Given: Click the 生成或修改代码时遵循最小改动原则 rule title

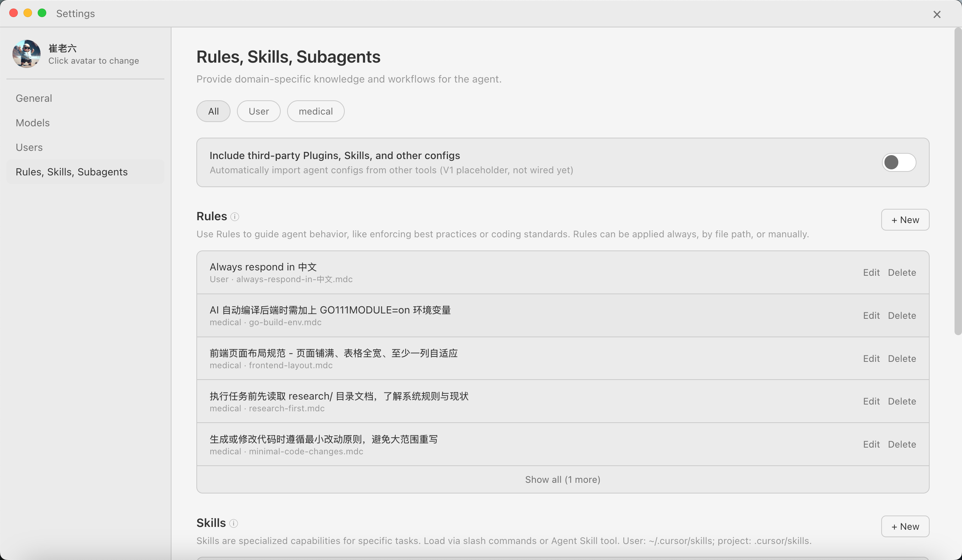Looking at the screenshot, I should click(323, 440).
